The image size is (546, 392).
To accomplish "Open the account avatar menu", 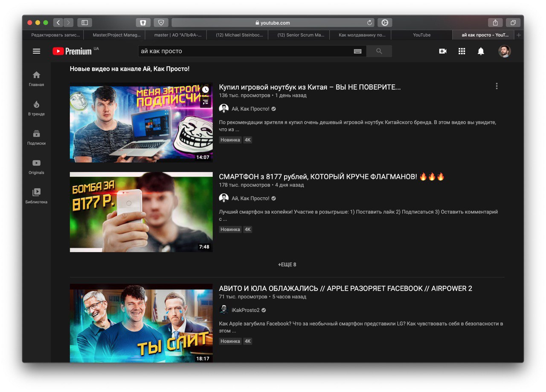I will point(504,51).
